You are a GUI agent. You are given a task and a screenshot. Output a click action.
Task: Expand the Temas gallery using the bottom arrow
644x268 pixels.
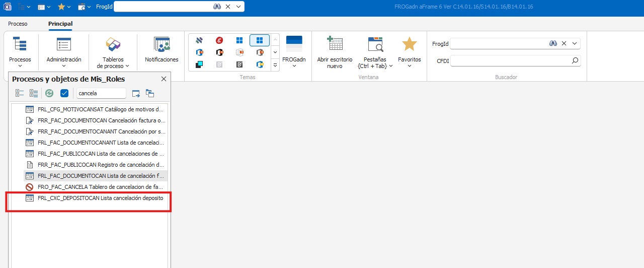[x=275, y=65]
